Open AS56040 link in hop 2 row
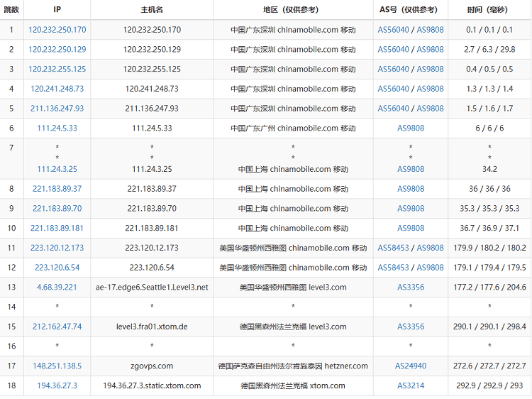 (x=393, y=50)
